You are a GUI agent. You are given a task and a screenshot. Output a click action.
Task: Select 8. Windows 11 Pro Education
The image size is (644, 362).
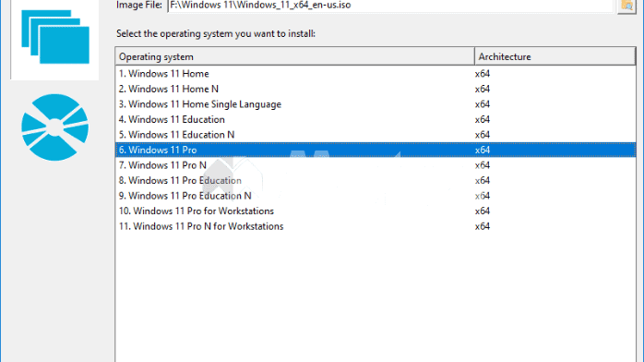pos(180,180)
